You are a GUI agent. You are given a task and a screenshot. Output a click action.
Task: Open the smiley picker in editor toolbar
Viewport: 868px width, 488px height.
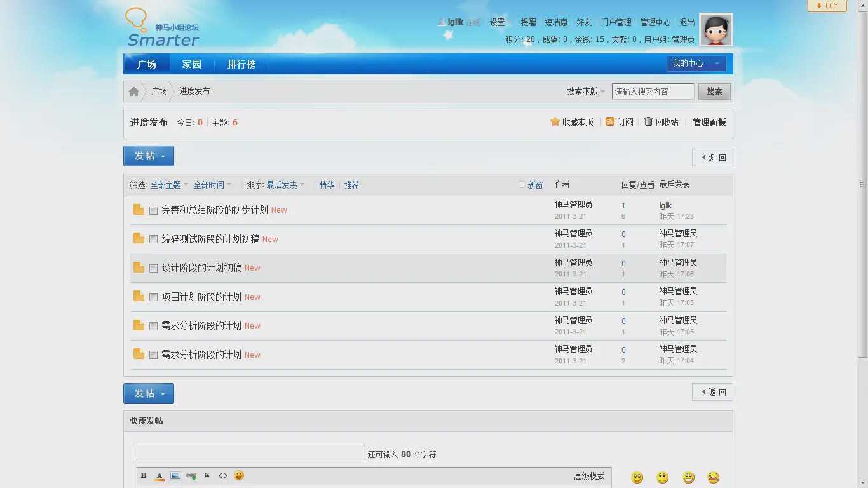click(239, 476)
